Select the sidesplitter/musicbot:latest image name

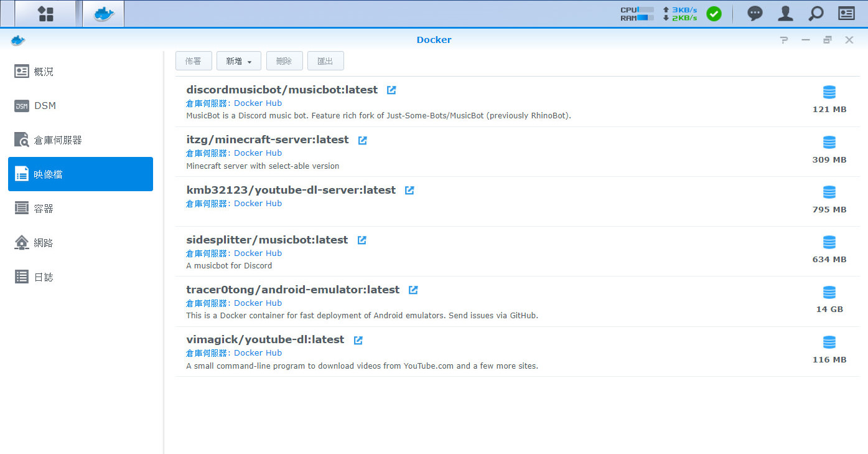point(267,240)
